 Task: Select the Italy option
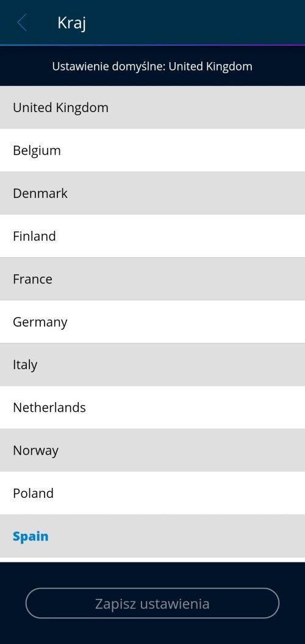coord(152,365)
